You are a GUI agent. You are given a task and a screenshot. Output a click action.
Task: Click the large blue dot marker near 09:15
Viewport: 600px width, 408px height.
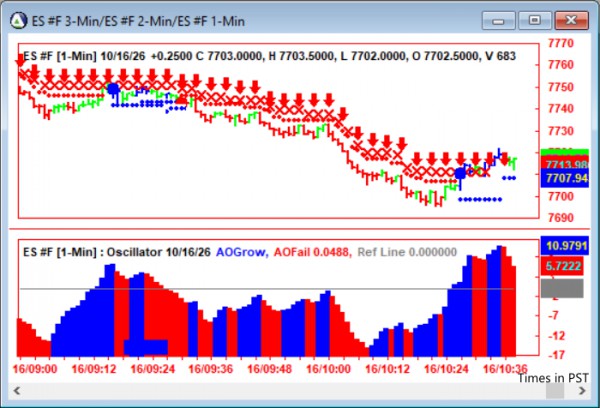pyautogui.click(x=113, y=89)
